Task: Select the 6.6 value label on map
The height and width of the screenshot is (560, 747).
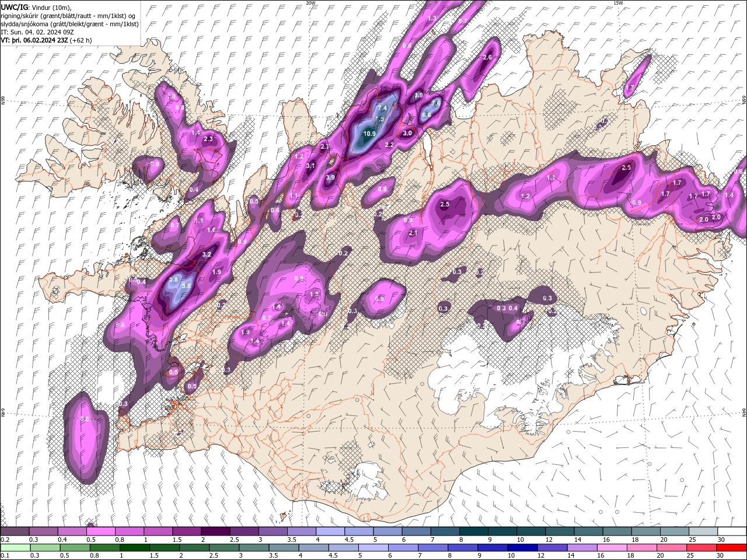Action: click(x=427, y=115)
